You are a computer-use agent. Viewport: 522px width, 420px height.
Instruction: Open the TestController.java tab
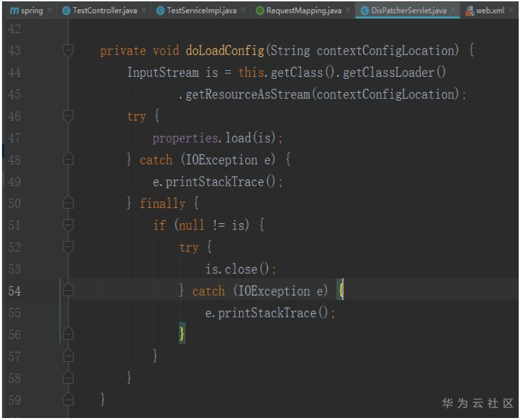104,11
